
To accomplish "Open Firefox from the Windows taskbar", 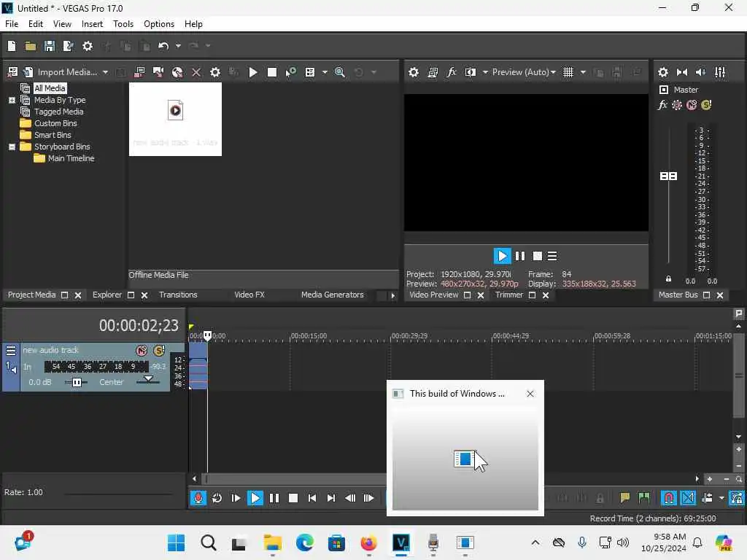I will (368, 542).
